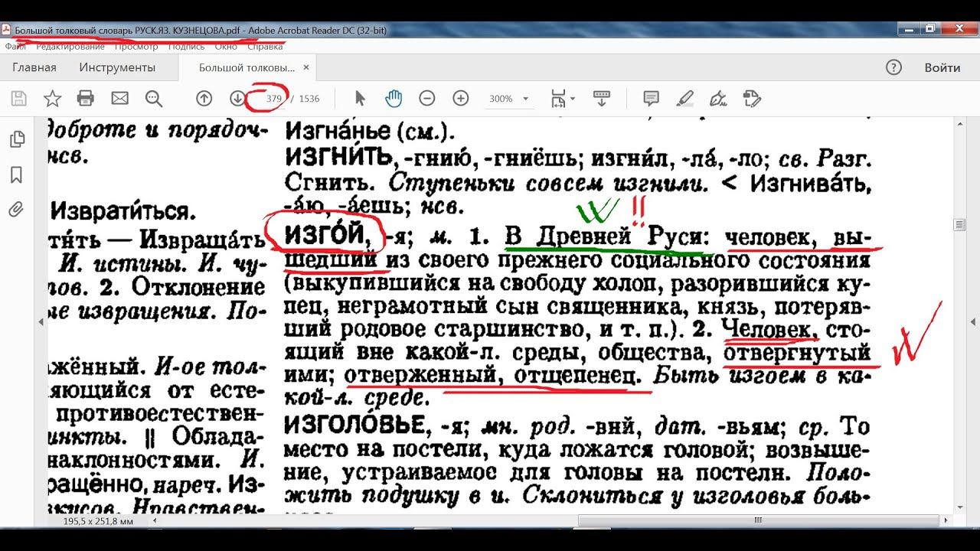Screen dimensions: 980x551
Task: Click the vertical scrollbar thumb
Action: [958, 224]
